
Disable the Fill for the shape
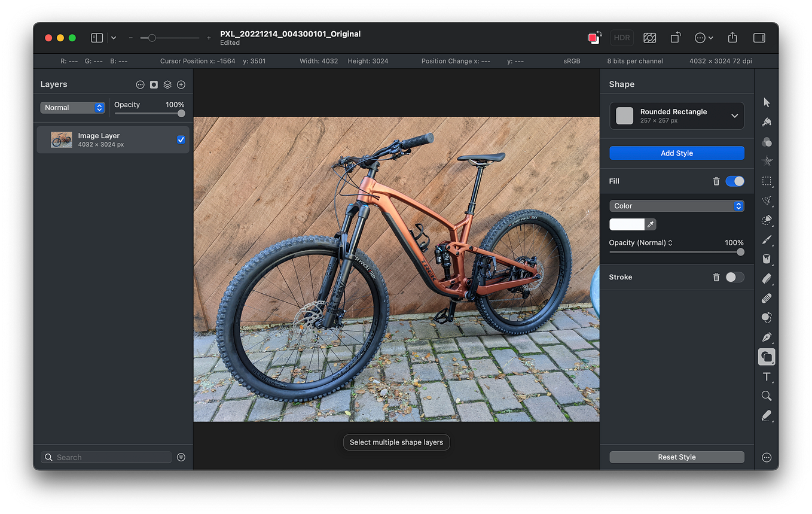735,181
